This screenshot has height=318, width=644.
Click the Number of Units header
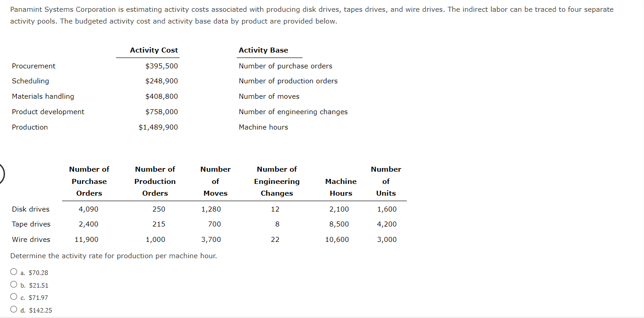coord(386,181)
